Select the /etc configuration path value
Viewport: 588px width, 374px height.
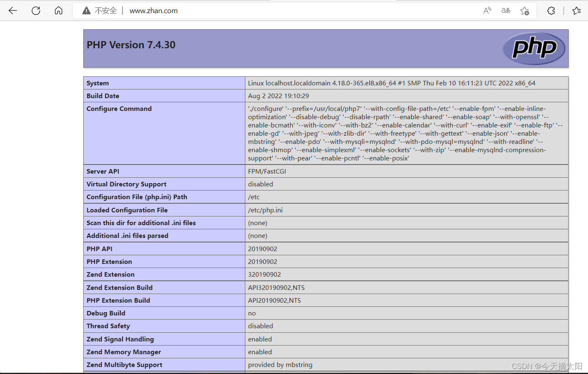(254, 197)
